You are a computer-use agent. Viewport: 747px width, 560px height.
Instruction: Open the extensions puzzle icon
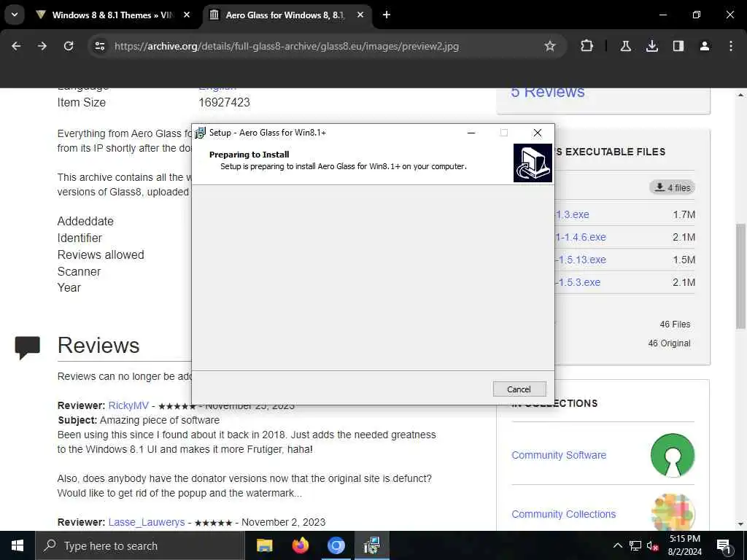587,46
